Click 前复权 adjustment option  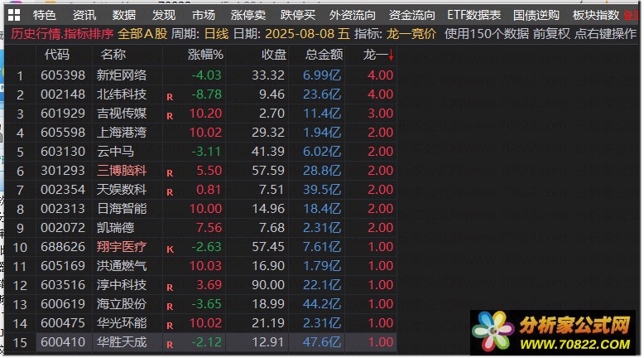(x=551, y=34)
